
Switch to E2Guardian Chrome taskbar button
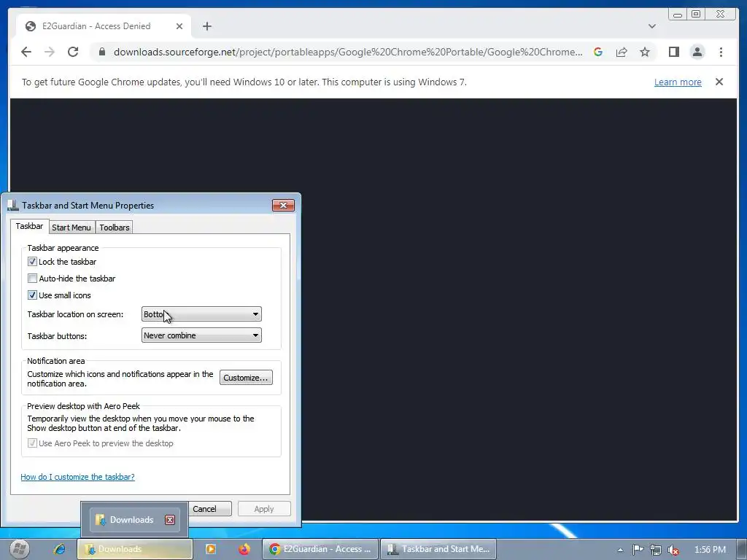point(320,549)
